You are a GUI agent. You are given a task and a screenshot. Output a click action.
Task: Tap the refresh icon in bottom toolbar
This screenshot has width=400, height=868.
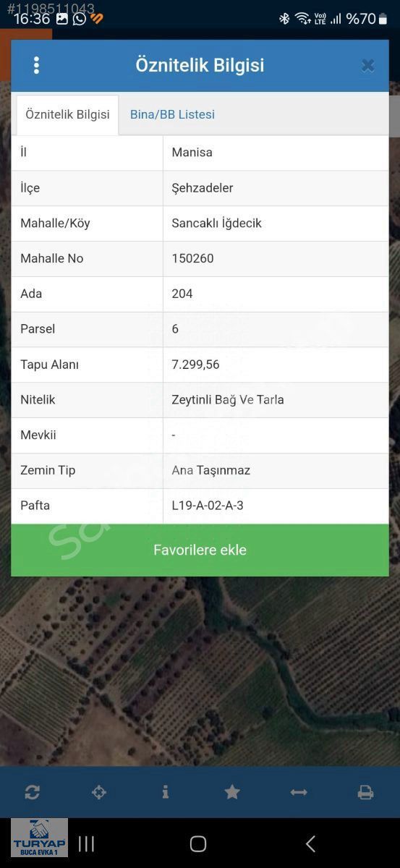(33, 792)
